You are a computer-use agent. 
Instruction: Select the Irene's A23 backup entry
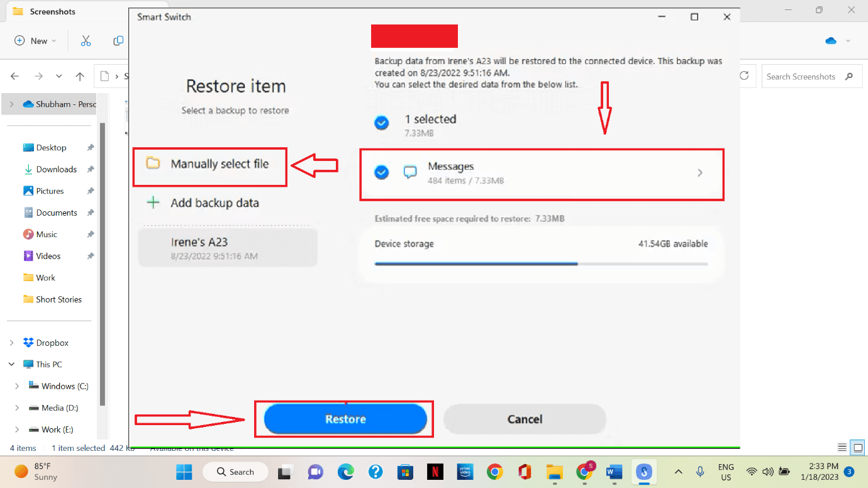click(x=227, y=248)
